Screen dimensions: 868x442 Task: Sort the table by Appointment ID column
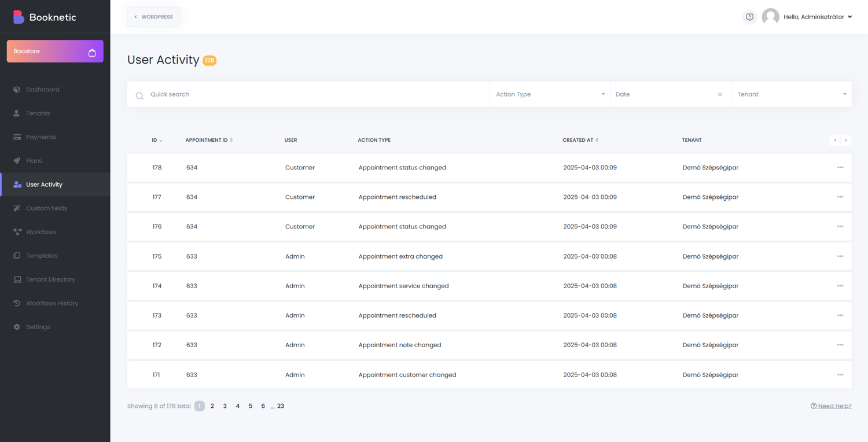tap(209, 140)
